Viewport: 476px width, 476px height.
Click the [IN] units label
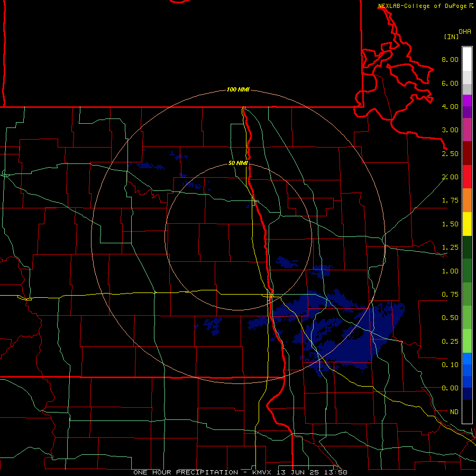click(452, 36)
